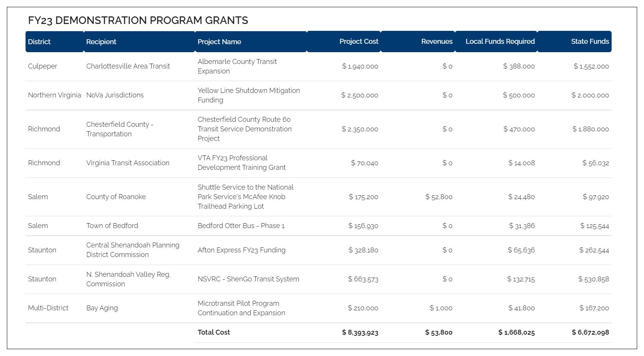Viewport: 644px width, 356px height.
Task: Click the Culpeper district cell
Action: click(42, 66)
